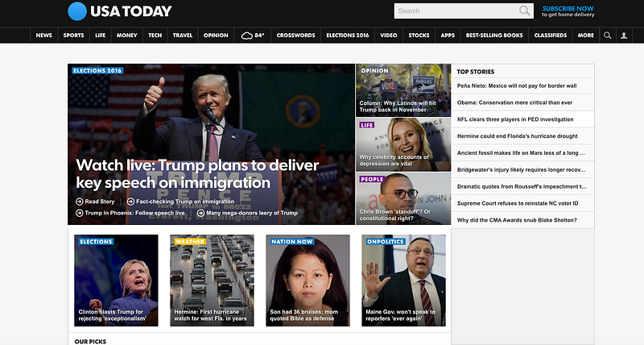Go to VIDEO section
The image size is (644, 345).
point(389,35)
